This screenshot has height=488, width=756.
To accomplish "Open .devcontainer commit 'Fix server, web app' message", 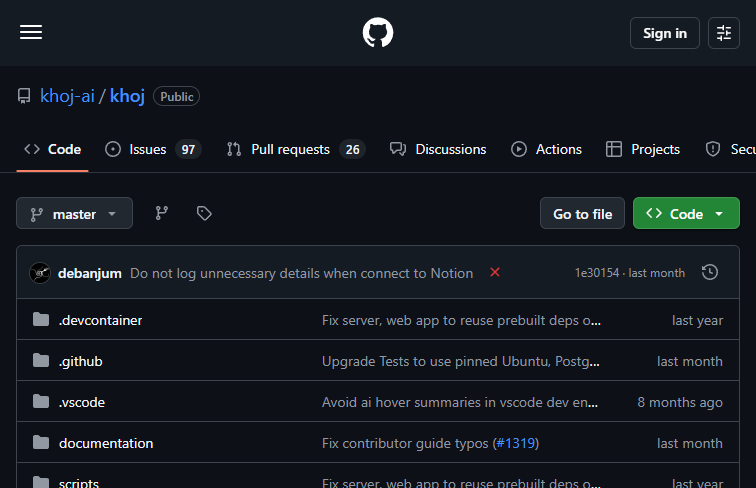I will click(461, 321).
